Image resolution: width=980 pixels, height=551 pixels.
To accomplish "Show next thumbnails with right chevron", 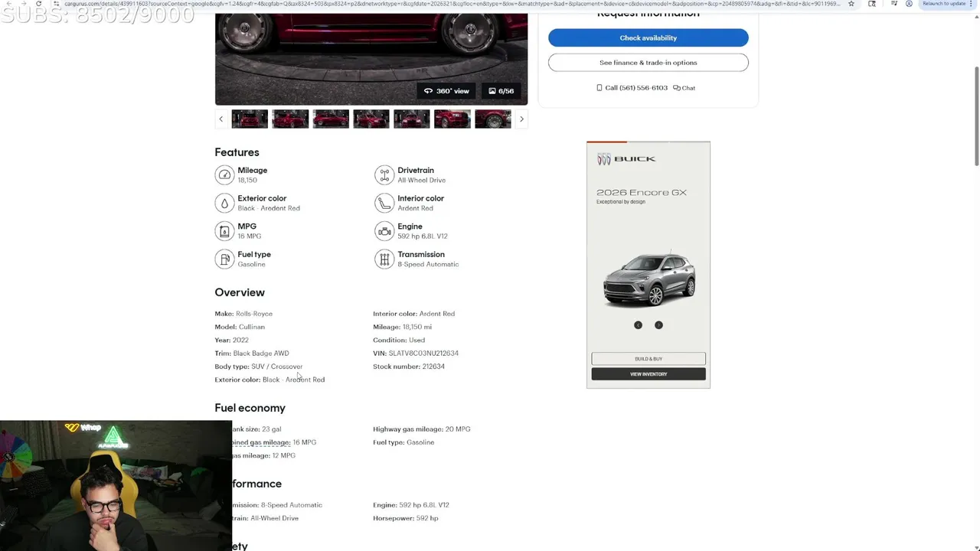I will tap(521, 119).
